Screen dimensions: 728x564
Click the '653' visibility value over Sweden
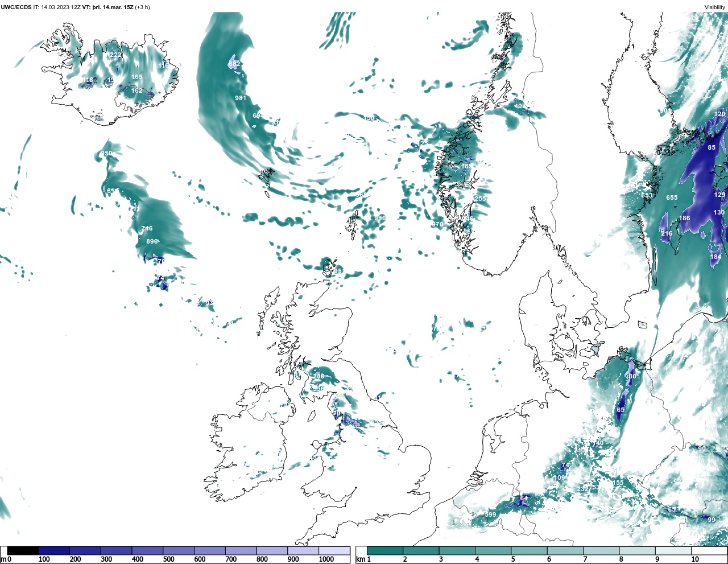coord(647,195)
